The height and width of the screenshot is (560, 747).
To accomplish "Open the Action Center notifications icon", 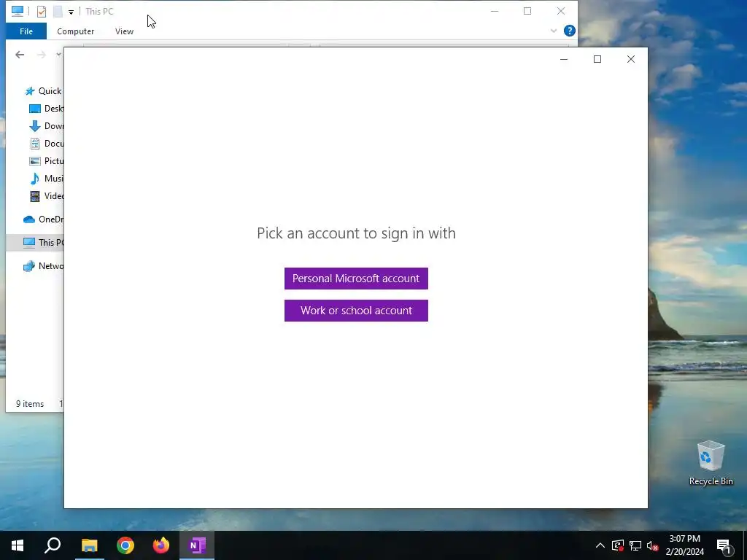I will click(x=724, y=545).
